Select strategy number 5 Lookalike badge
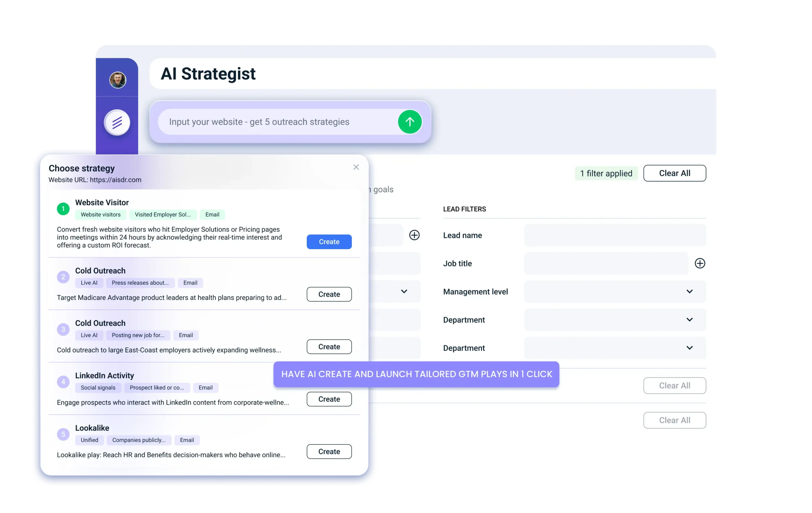 pyautogui.click(x=63, y=434)
